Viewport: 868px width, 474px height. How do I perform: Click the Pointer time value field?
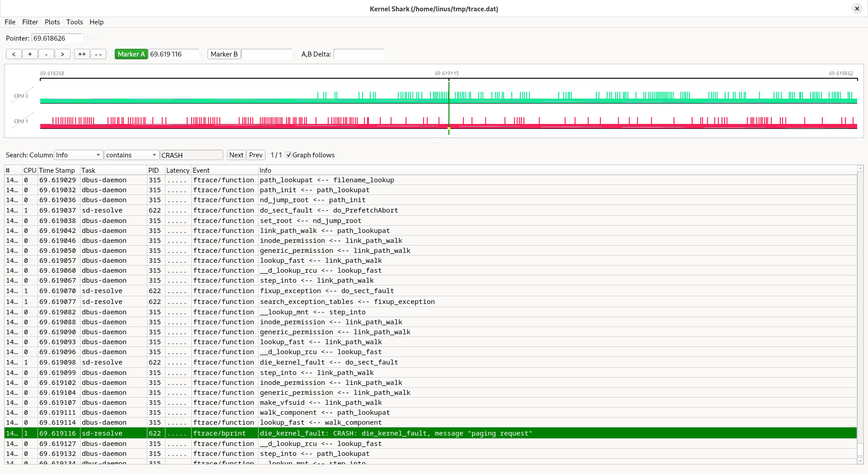57,38
